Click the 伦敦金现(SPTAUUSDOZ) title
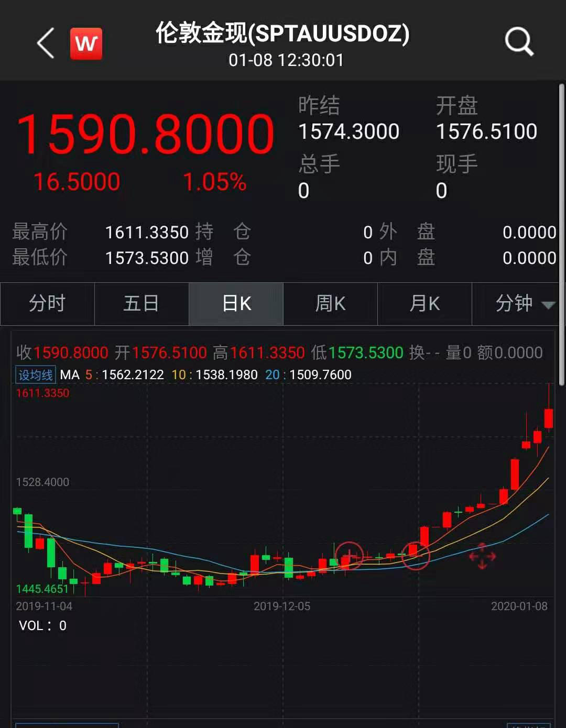 [x=282, y=34]
